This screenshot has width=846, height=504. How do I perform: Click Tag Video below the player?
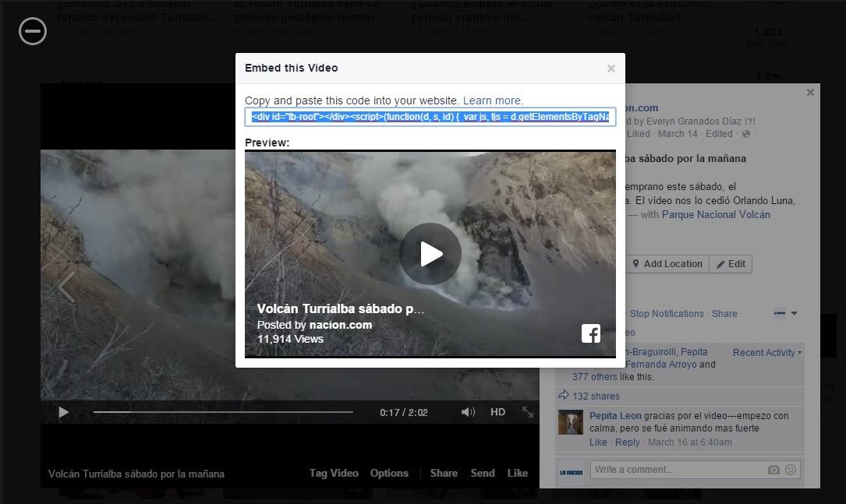click(x=334, y=473)
